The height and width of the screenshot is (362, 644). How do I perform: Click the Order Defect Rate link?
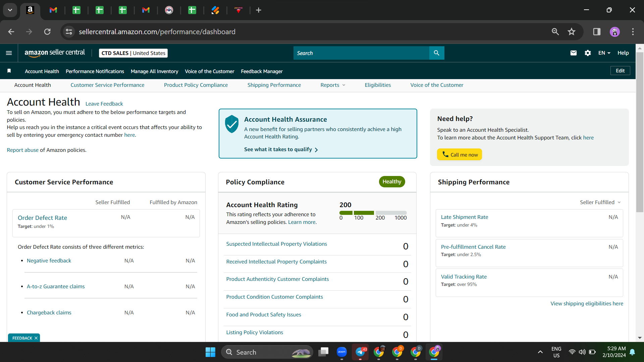[42, 218]
